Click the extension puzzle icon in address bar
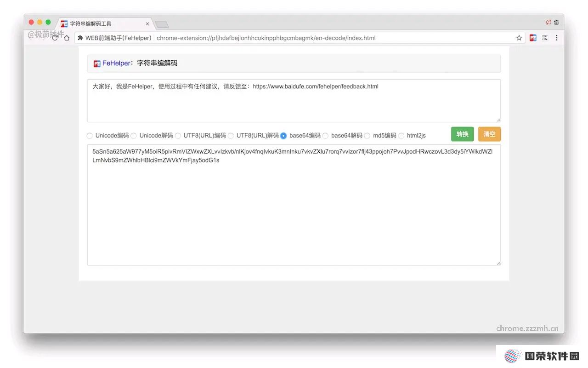The height and width of the screenshot is (368, 588). [x=80, y=38]
